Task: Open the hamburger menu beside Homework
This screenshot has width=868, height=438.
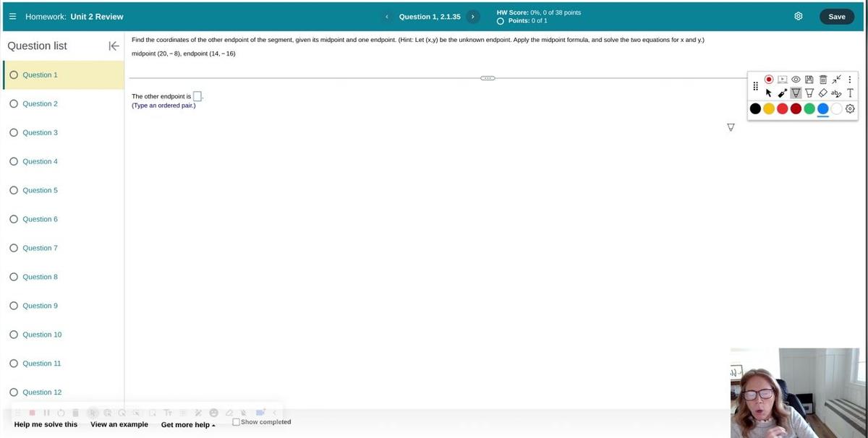Action: pyautogui.click(x=12, y=17)
